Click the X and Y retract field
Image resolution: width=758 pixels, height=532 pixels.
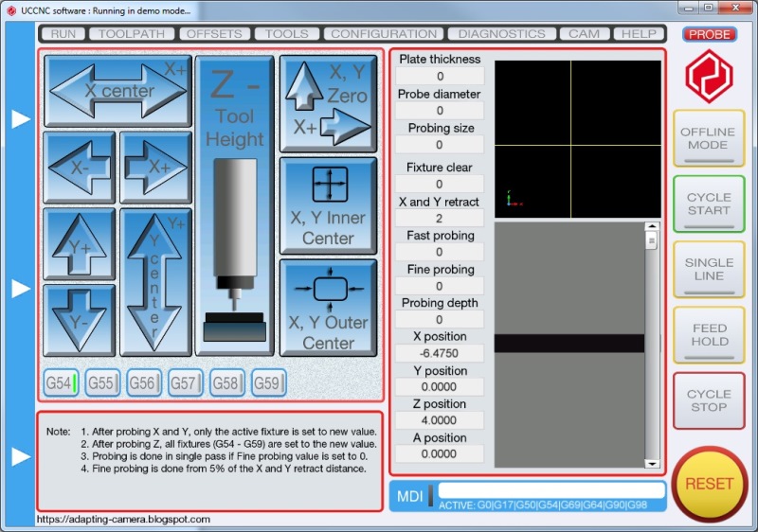(x=440, y=219)
